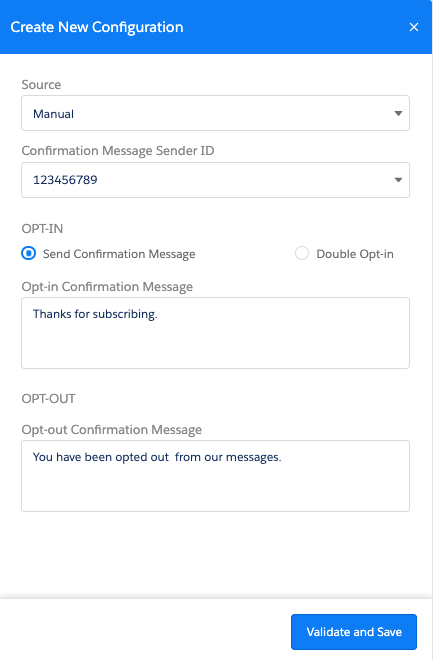The image size is (433, 660).
Task: Focus the Opt-in Confirmation Message text area
Action: tap(215, 333)
